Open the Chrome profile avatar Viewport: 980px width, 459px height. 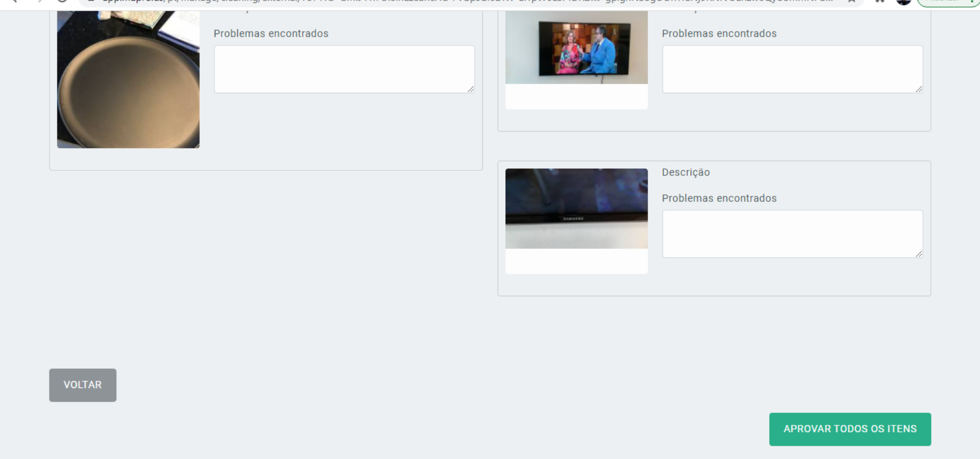click(x=903, y=2)
